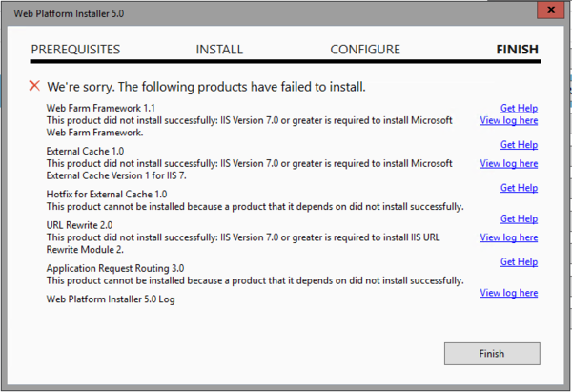Open Get Help for Hotfix for External Cache
The height and width of the screenshot is (392, 572).
(x=519, y=188)
